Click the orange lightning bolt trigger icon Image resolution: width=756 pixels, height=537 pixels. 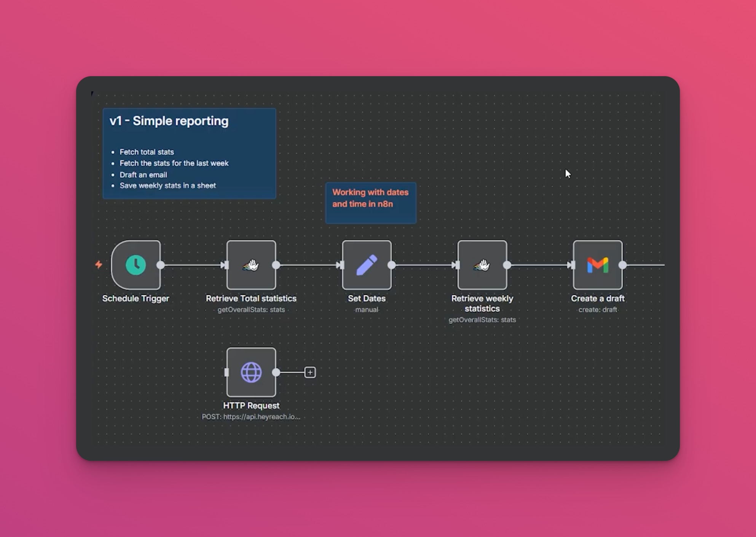pyautogui.click(x=99, y=264)
